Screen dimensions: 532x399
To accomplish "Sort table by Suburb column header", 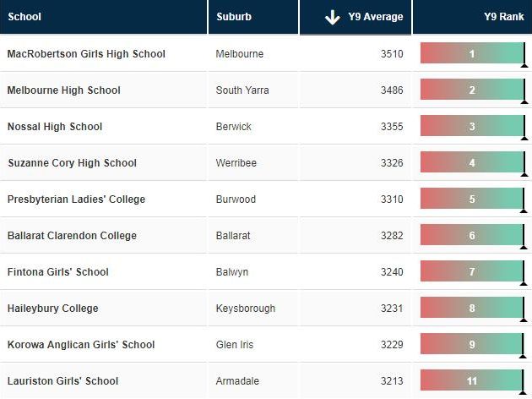I will [234, 17].
